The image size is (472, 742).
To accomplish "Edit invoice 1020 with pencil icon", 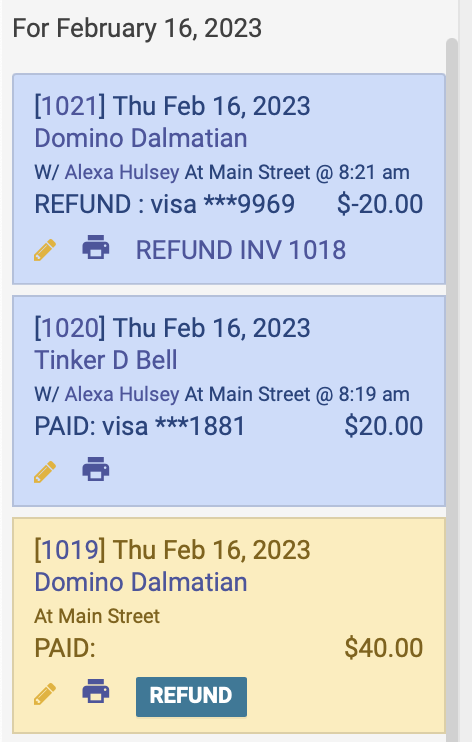I will (x=45, y=472).
